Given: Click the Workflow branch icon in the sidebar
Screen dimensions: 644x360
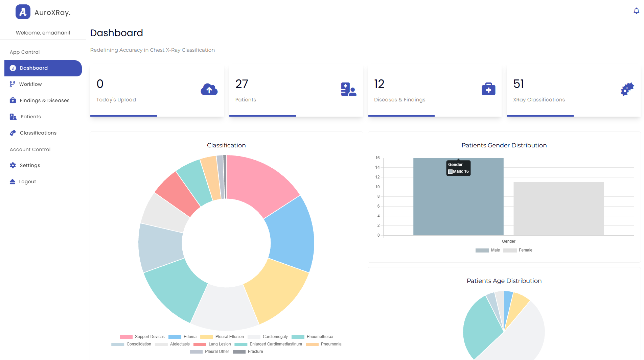Looking at the screenshot, I should tap(13, 84).
